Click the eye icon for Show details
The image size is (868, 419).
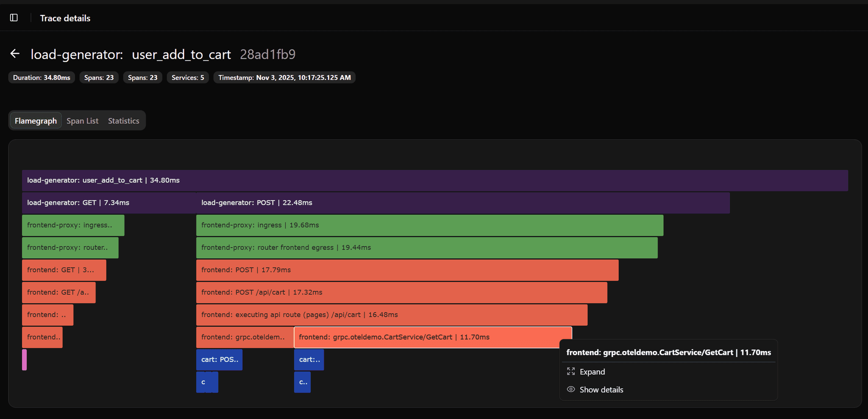pos(571,389)
